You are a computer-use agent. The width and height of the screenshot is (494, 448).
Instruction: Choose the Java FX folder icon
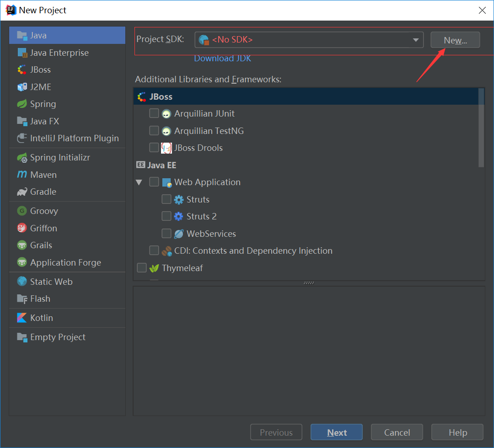tap(22, 121)
